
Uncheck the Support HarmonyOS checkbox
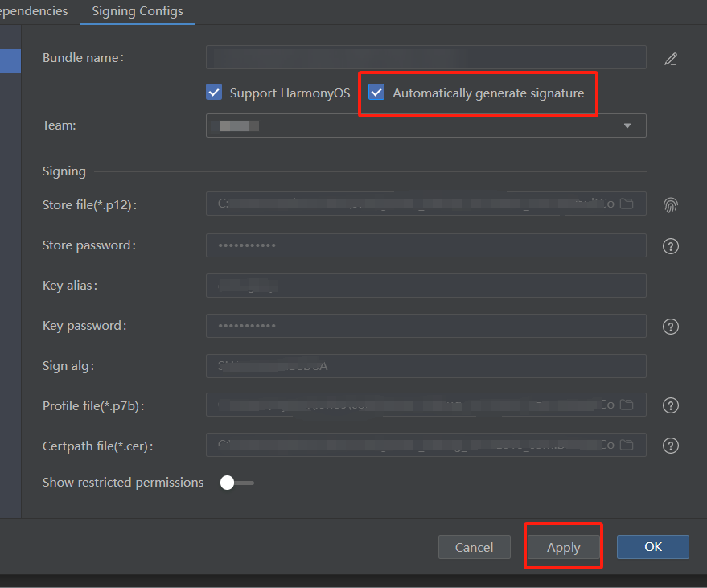pos(214,93)
